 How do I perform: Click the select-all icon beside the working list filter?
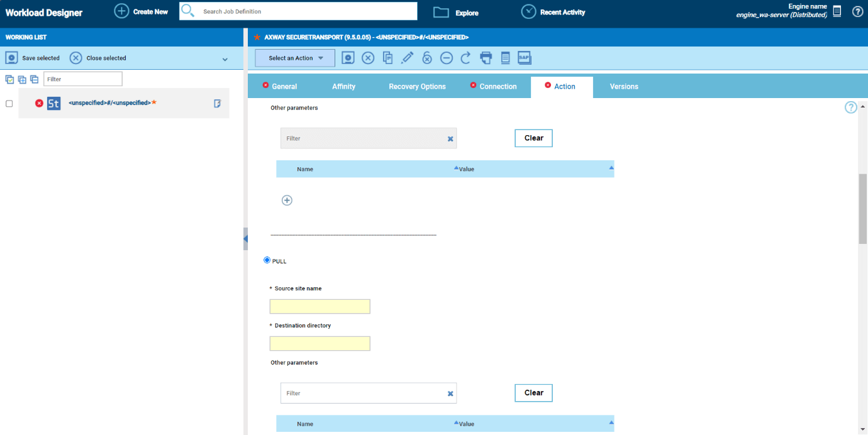pyautogui.click(x=9, y=79)
